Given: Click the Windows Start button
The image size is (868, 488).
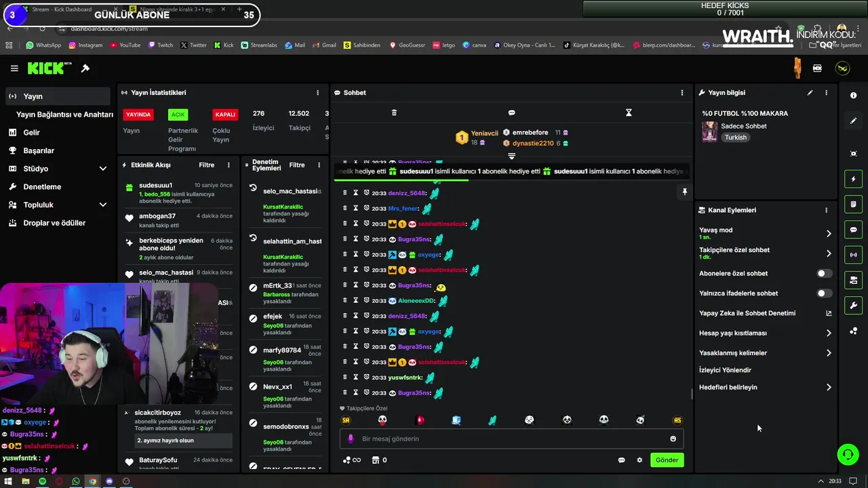Looking at the screenshot, I should click(x=9, y=481).
